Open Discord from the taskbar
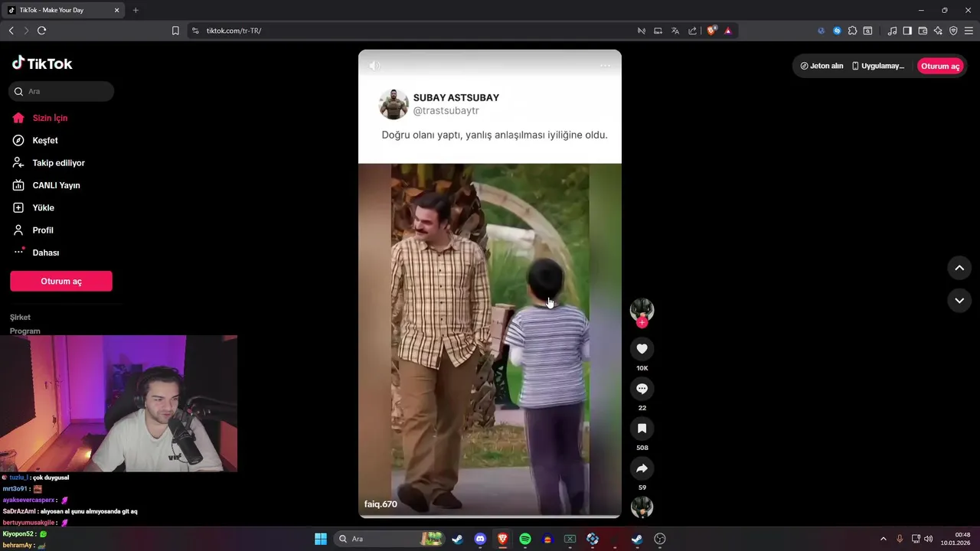The image size is (980, 551). point(480,539)
